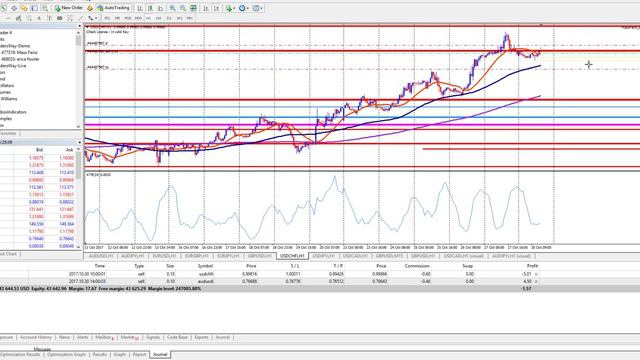Switch to the AUDUSD,H1 chart tab
This screenshot has height=360, width=640.
point(101,256)
